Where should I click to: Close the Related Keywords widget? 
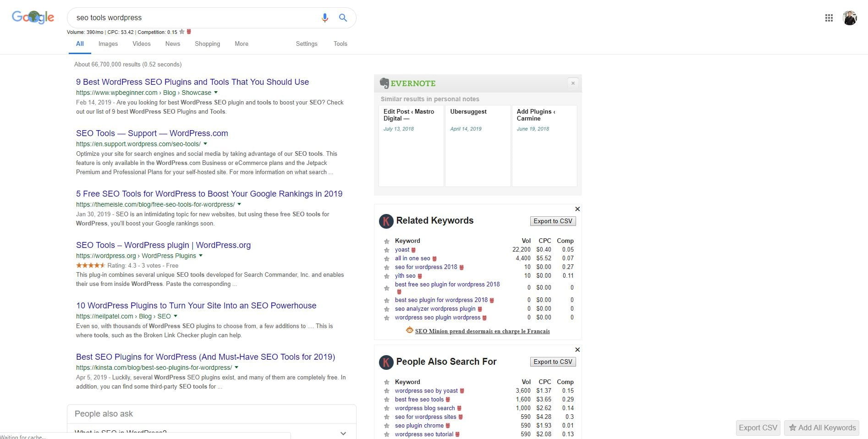[577, 209]
